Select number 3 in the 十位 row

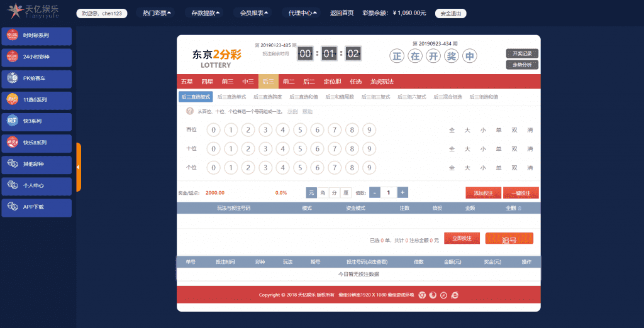(x=266, y=149)
